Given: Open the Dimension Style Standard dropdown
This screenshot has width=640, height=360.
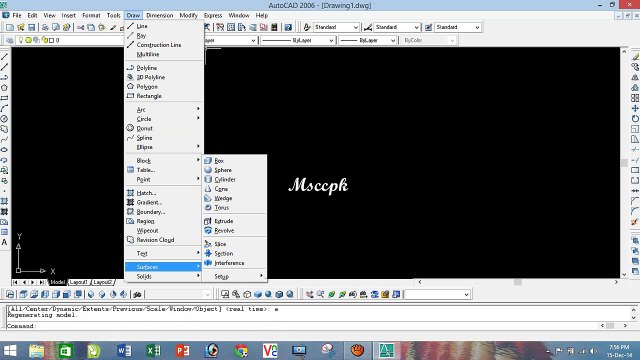Looking at the screenshot, I should tap(416, 27).
